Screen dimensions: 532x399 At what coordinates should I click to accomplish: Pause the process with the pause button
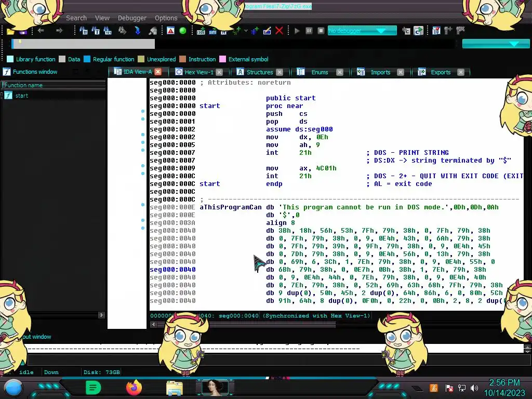point(309,31)
